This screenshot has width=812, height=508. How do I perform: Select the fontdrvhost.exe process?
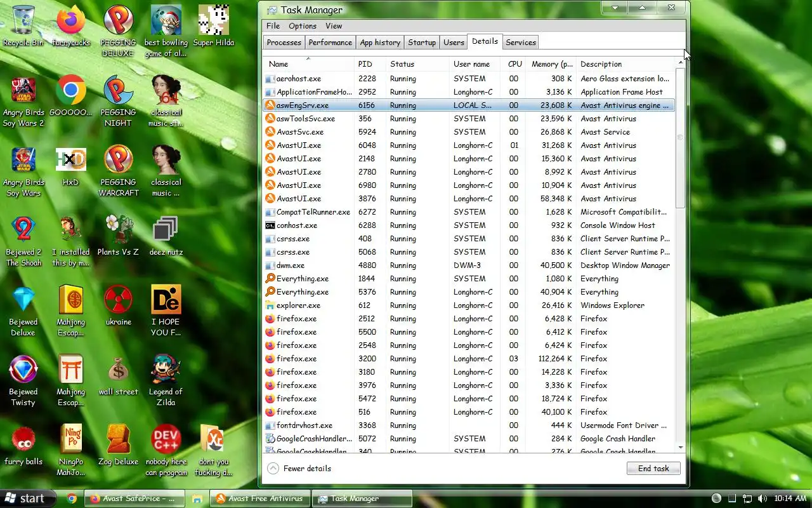469,425
